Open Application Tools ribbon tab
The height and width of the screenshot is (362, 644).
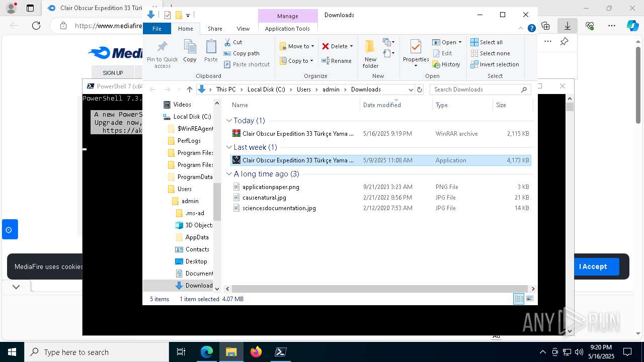287,29
